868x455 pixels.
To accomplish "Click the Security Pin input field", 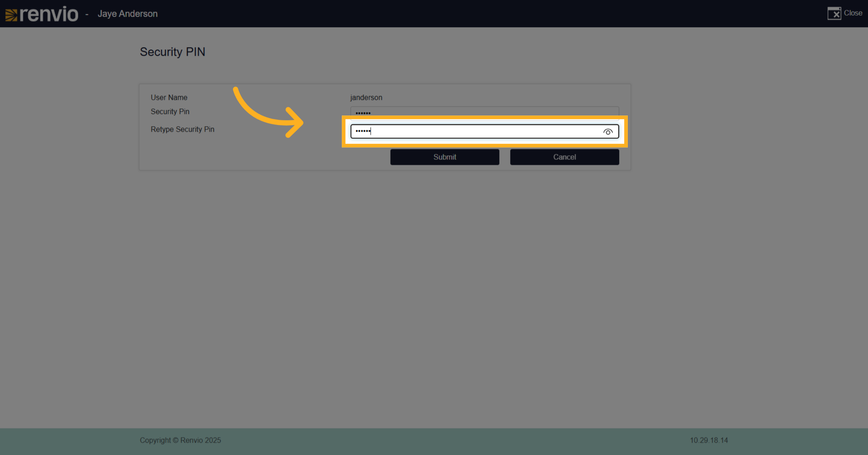I will (485, 113).
